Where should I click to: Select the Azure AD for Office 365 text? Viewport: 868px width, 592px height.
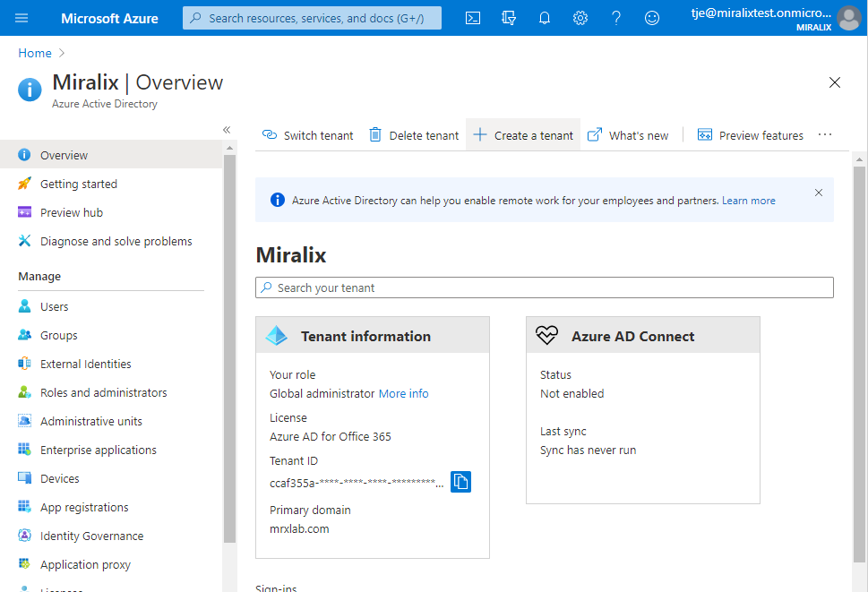[331, 436]
